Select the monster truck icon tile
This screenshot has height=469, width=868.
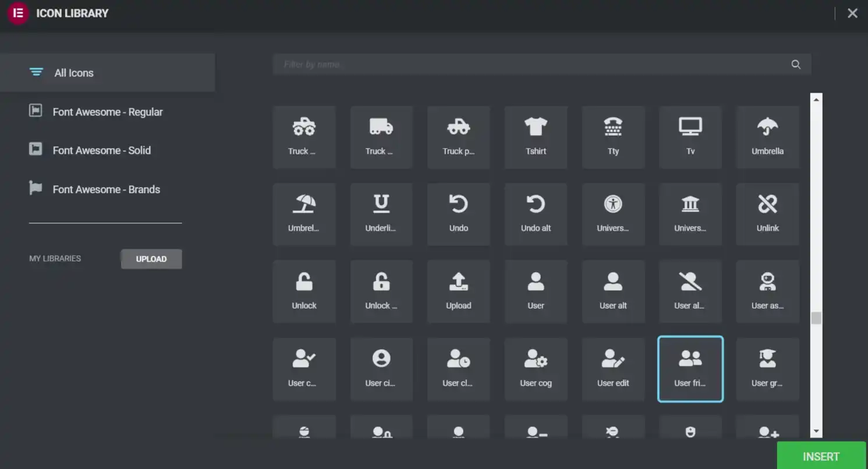click(304, 137)
